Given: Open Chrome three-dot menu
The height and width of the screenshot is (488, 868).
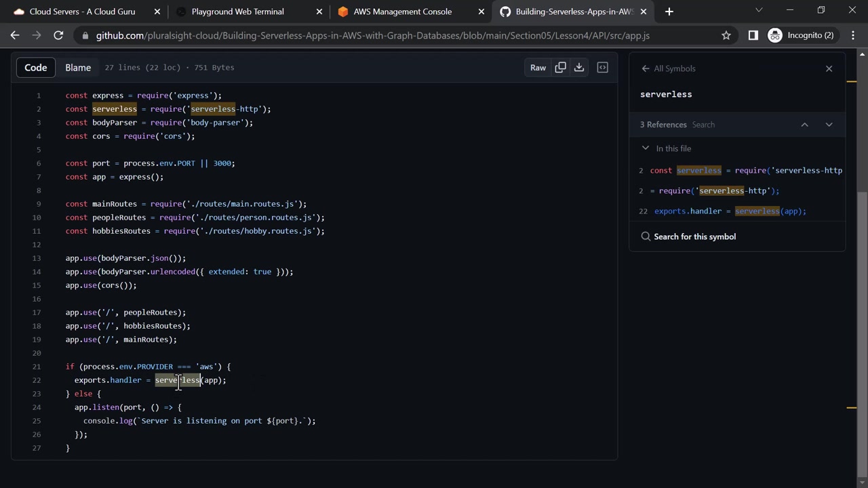Looking at the screenshot, I should (853, 35).
